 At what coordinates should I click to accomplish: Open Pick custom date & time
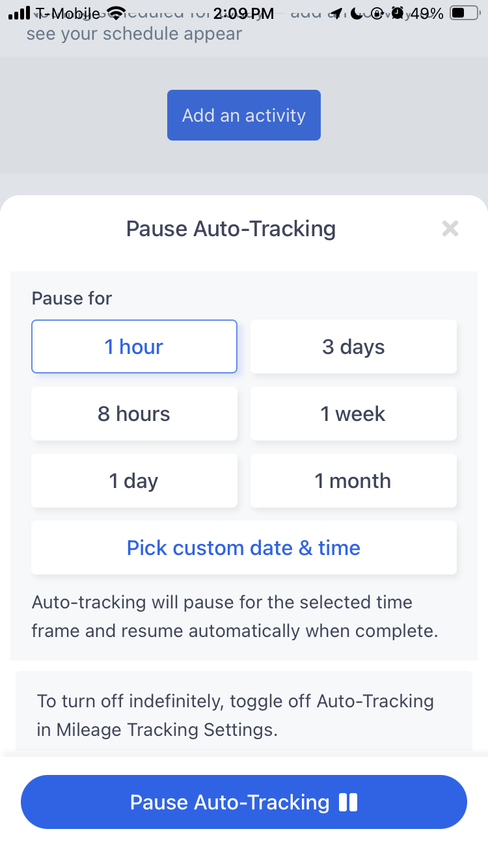pyautogui.click(x=244, y=548)
